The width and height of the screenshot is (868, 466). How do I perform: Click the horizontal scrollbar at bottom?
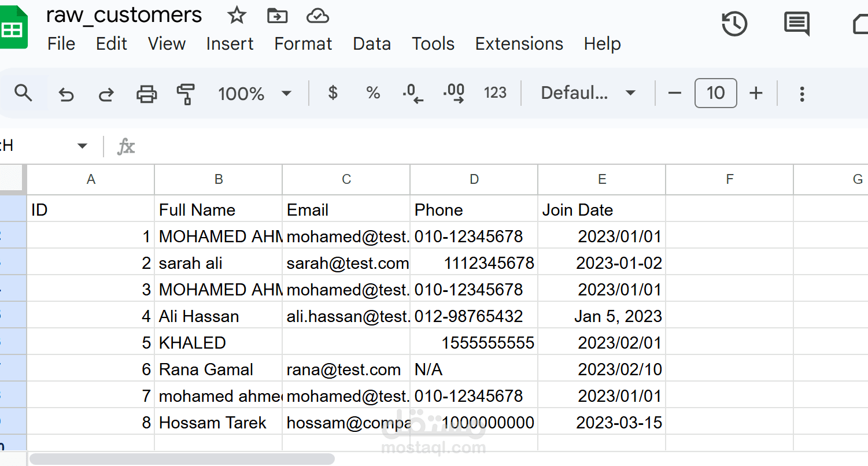click(x=182, y=459)
